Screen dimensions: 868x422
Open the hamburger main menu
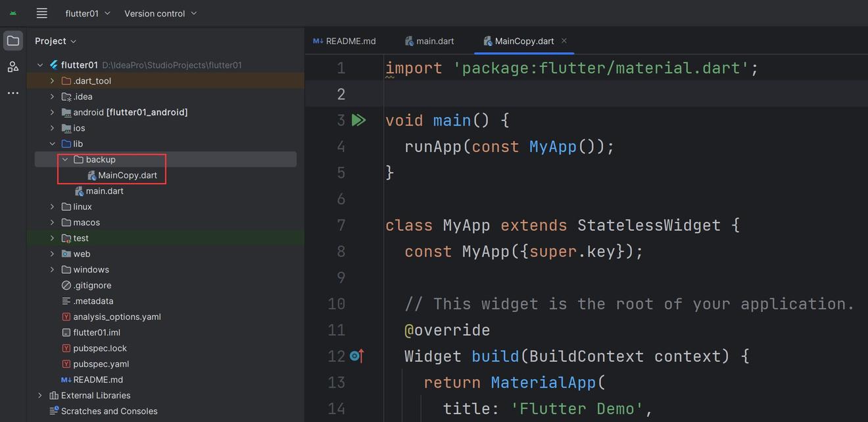click(42, 13)
